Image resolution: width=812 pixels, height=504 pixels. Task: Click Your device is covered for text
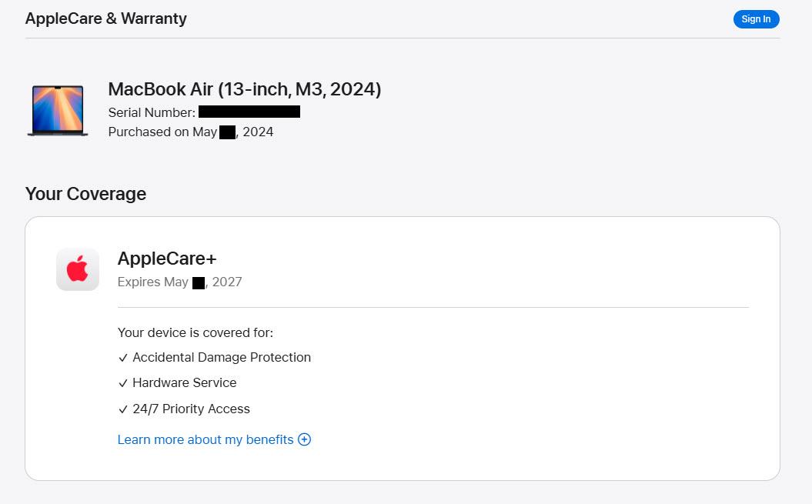pyautogui.click(x=195, y=332)
